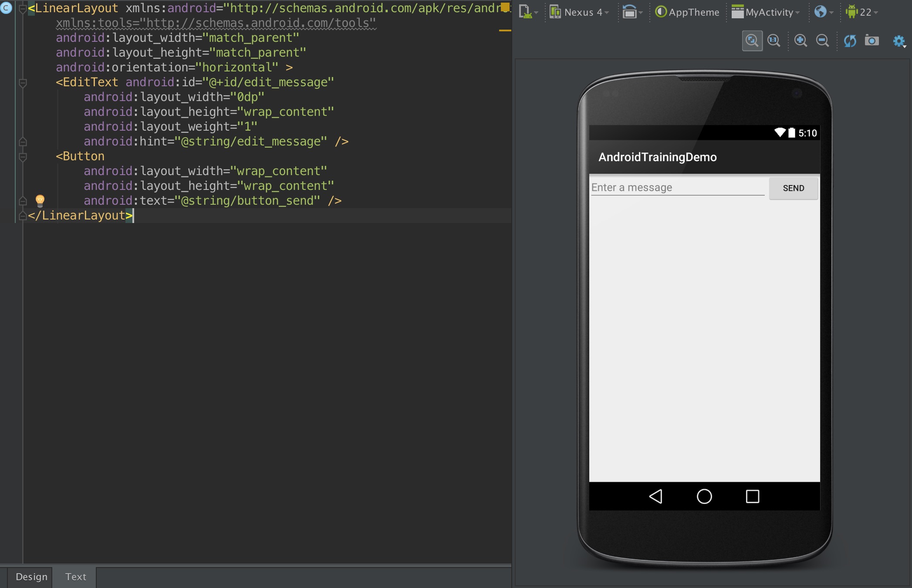Screen dimensions: 912x588
Task: Click the xmlns:tools attribute line
Action: coord(216,23)
